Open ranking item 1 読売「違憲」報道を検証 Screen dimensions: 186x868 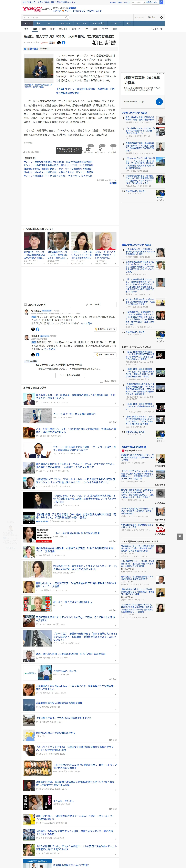point(140,119)
